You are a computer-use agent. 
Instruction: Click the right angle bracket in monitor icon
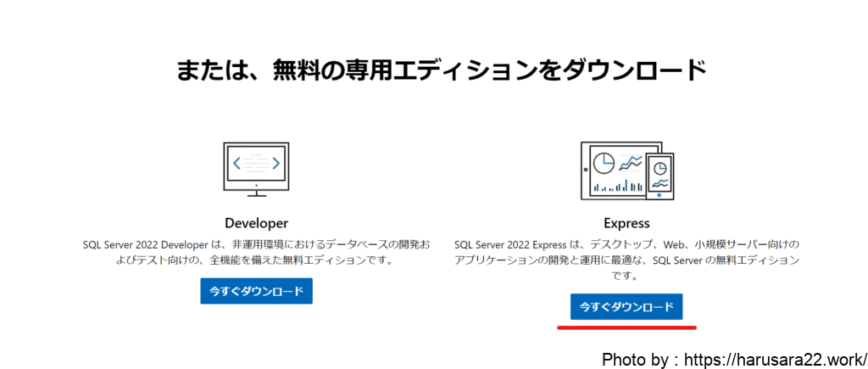coord(275,163)
